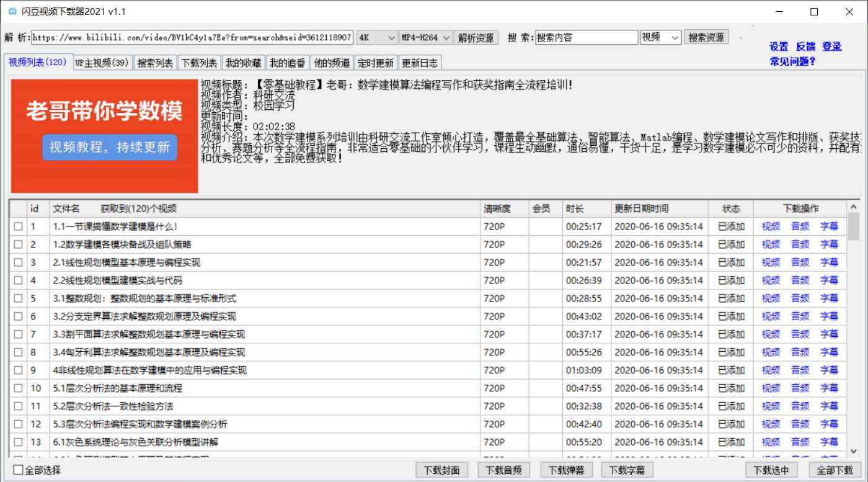Open the 定时更新 tab

click(x=376, y=62)
